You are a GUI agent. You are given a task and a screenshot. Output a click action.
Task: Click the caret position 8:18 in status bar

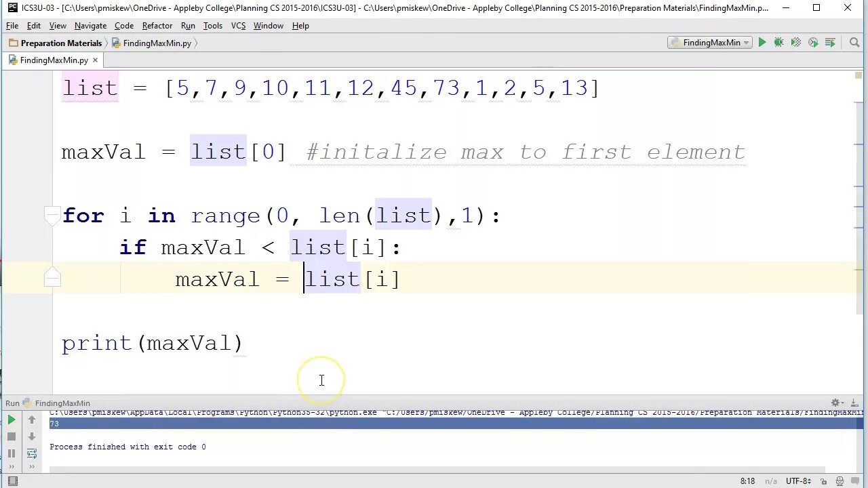click(x=747, y=481)
